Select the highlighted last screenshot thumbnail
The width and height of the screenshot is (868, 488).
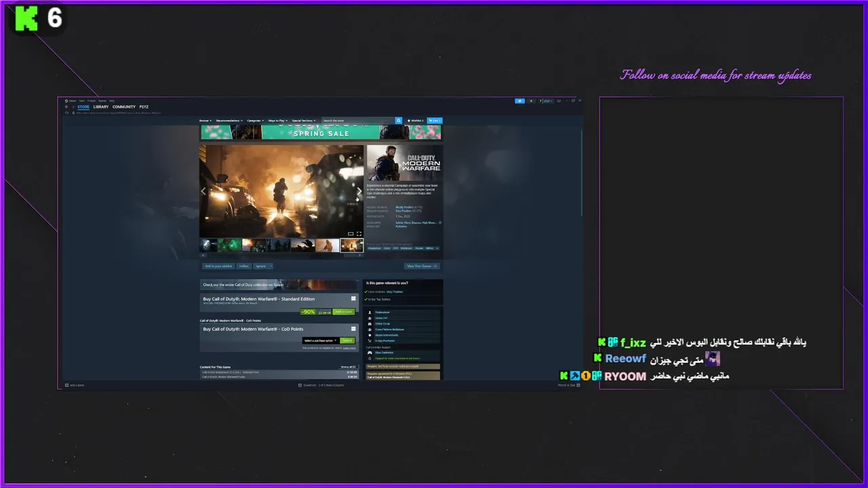pyautogui.click(x=352, y=245)
